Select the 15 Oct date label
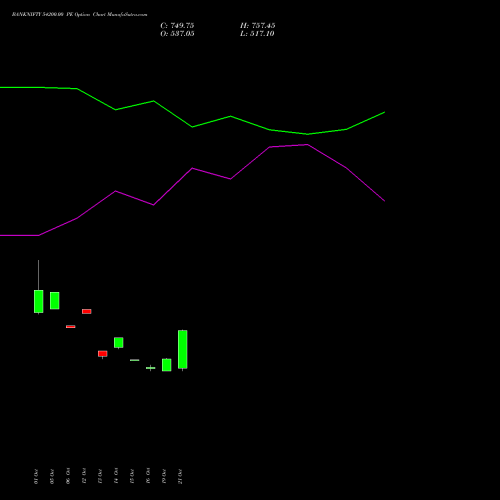 pyautogui.click(x=132, y=476)
